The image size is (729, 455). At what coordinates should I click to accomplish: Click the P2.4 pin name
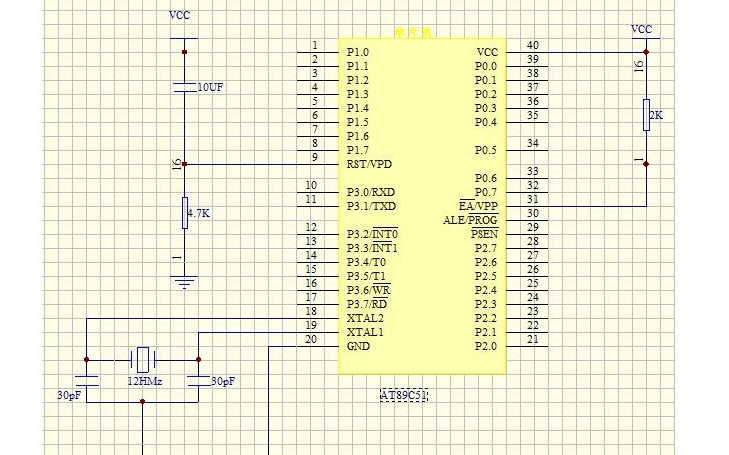(486, 290)
